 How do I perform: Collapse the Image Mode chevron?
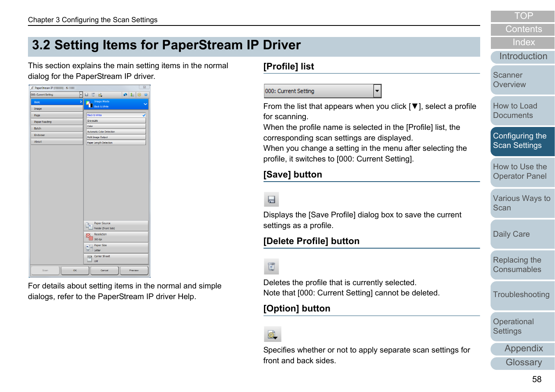click(145, 104)
